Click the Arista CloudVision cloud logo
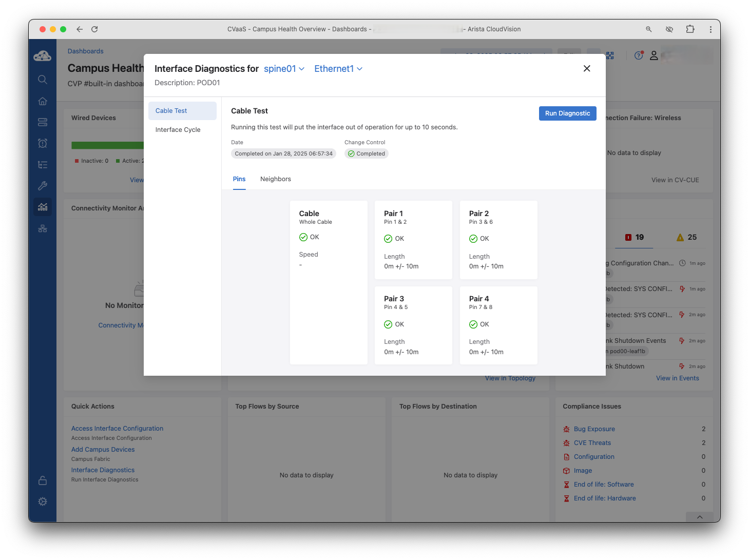749x560 pixels. 42,56
